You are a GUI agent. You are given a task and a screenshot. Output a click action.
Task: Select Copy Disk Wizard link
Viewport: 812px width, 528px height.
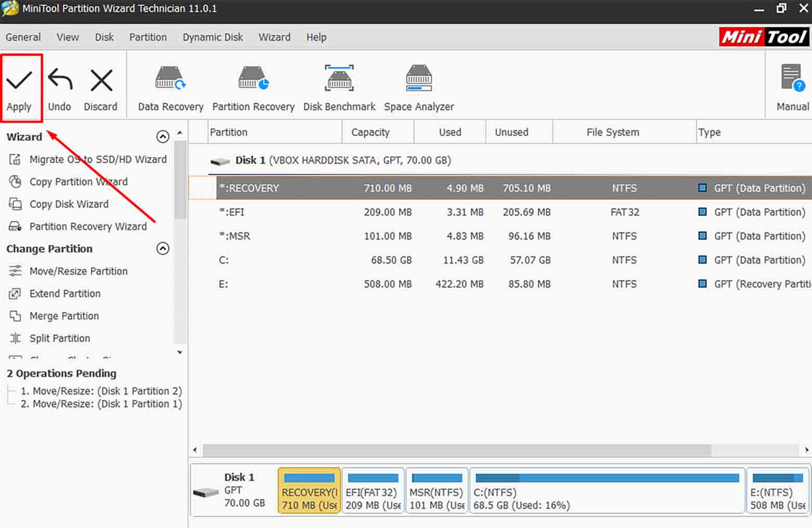point(69,204)
